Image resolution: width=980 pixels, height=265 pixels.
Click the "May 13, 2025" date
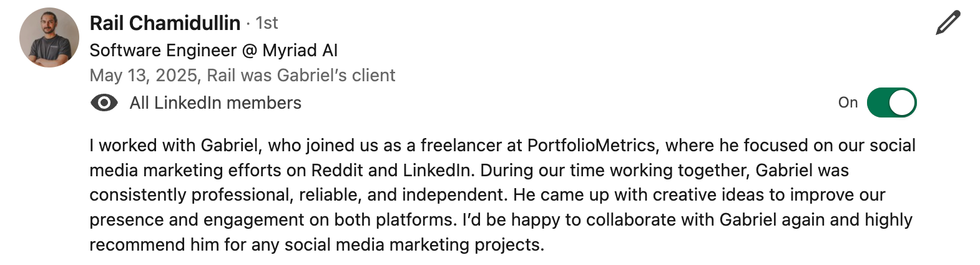click(143, 76)
